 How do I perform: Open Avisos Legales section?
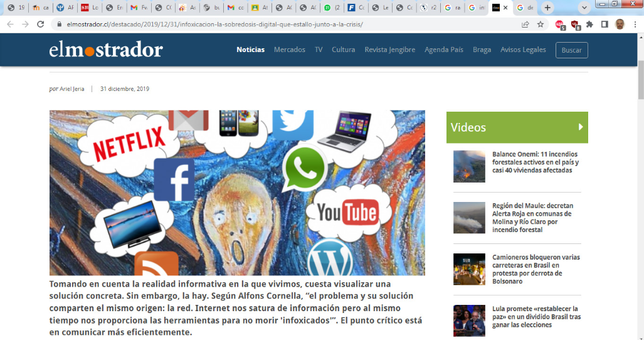coord(523,50)
